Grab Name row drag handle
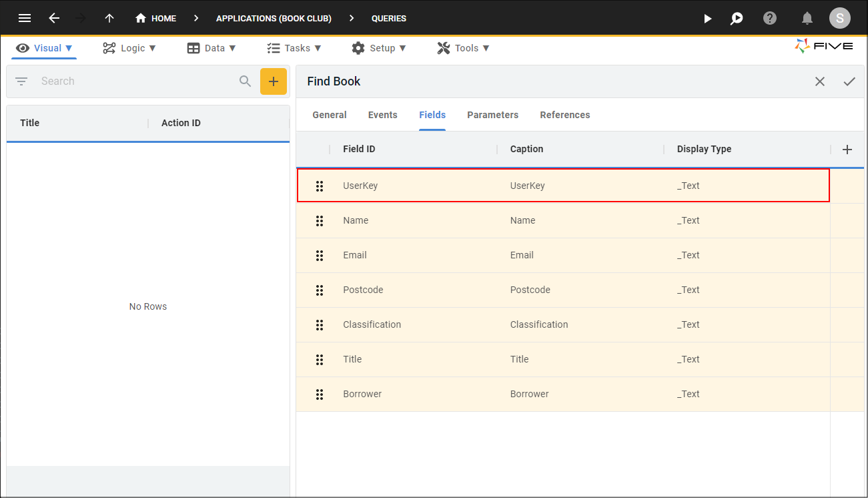The image size is (868, 498). [x=320, y=220]
